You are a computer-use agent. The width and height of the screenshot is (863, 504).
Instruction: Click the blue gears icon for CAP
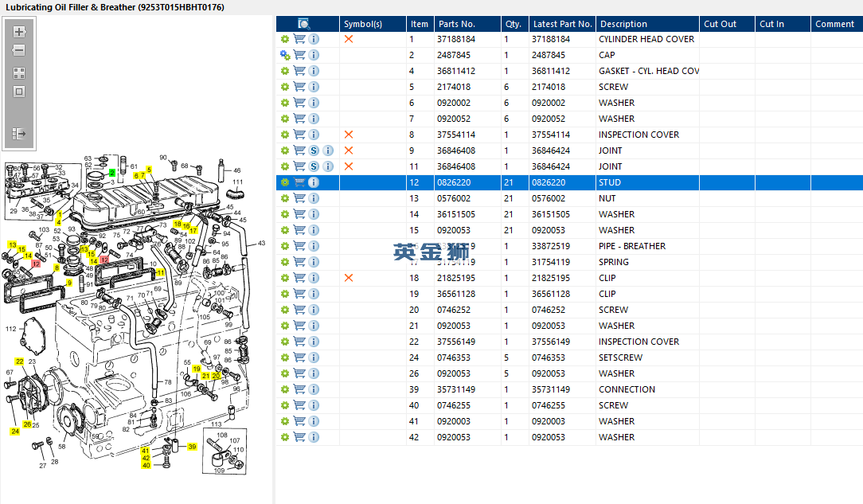285,55
